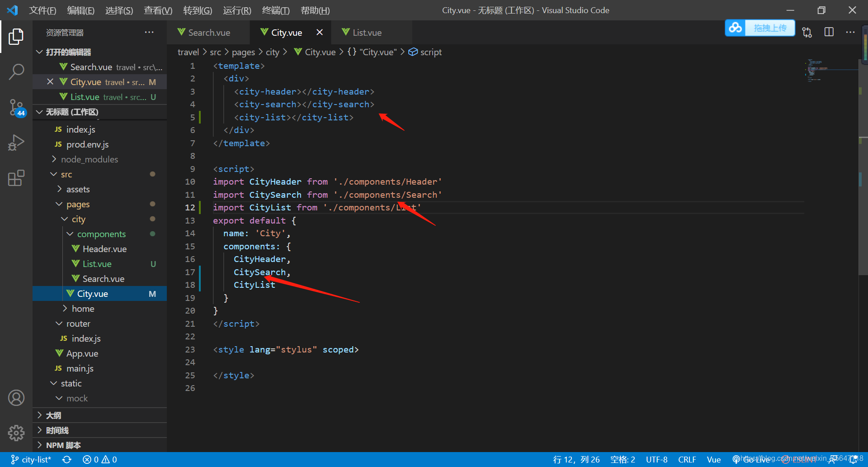Viewport: 868px width, 467px height.
Task: Open the 帮助(H) menu
Action: click(x=315, y=10)
